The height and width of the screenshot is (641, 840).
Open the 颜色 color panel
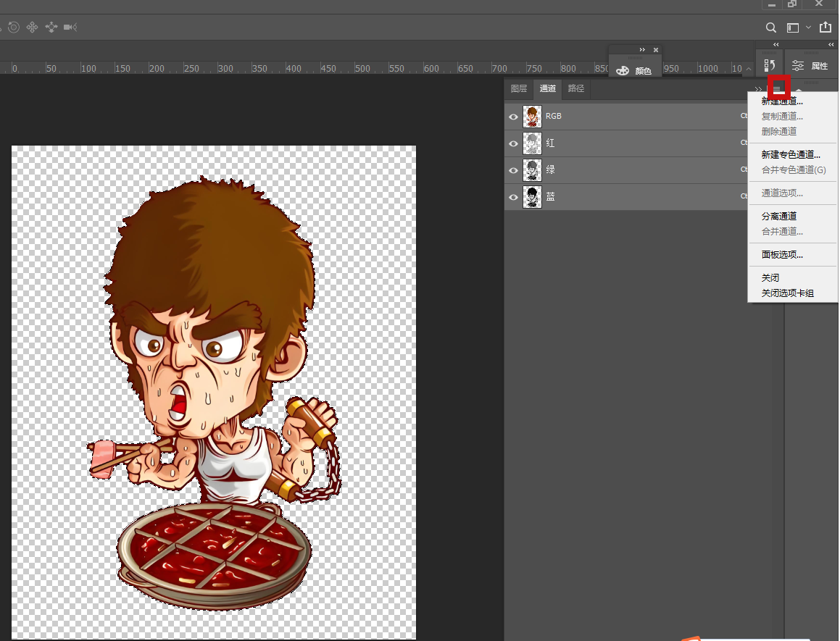click(x=634, y=71)
